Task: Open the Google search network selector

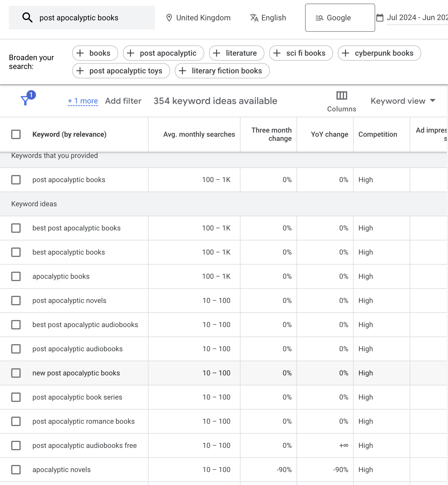Action: pos(340,18)
